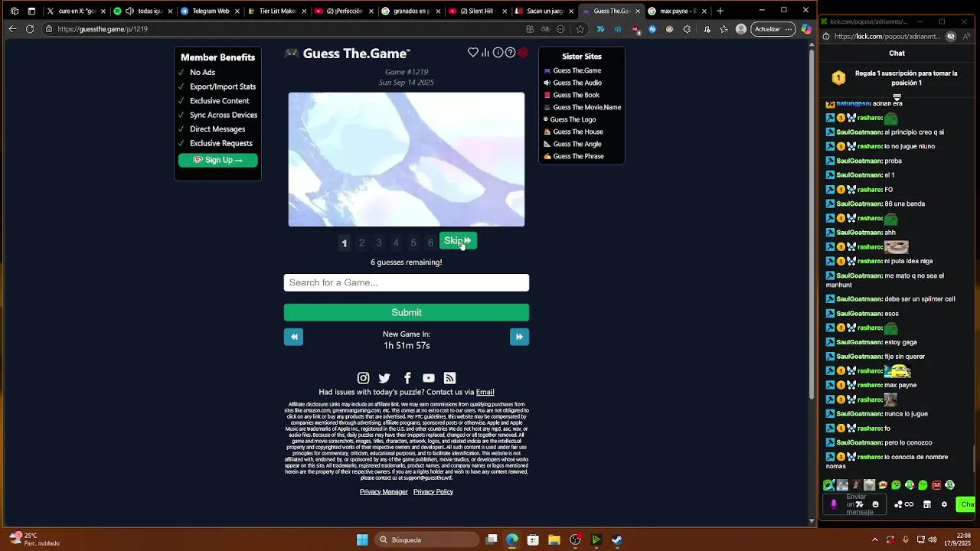Reload the page with refresh icon

tap(30, 29)
